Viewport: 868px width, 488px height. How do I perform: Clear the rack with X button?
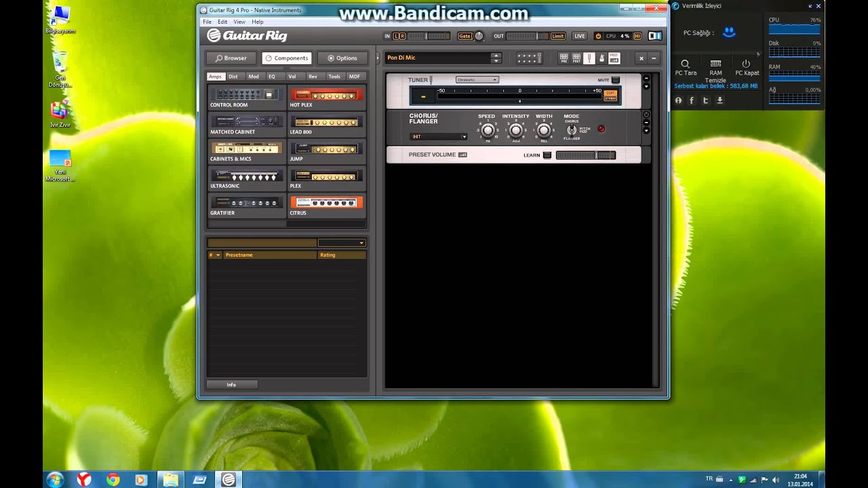[642, 58]
